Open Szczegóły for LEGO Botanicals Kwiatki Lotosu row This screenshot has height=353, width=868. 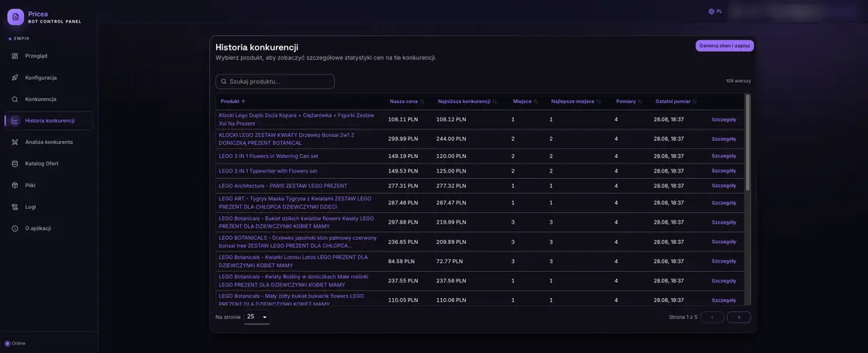724,261
